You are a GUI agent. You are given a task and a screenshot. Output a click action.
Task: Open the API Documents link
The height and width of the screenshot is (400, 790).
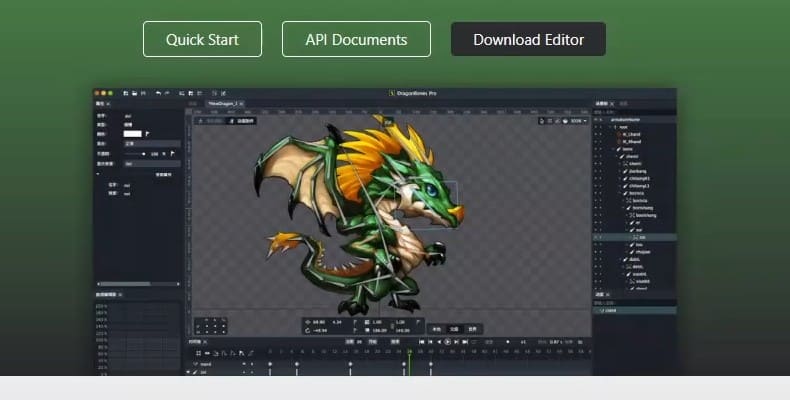point(356,39)
